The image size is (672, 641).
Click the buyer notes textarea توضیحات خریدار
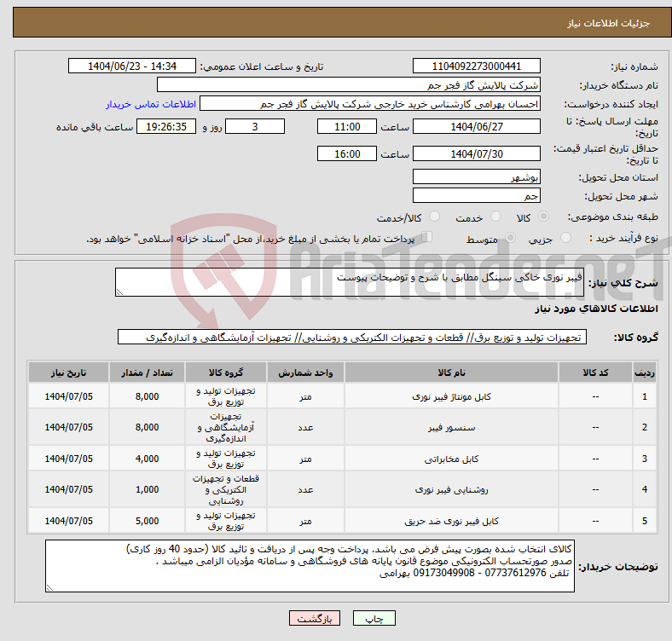[310, 566]
